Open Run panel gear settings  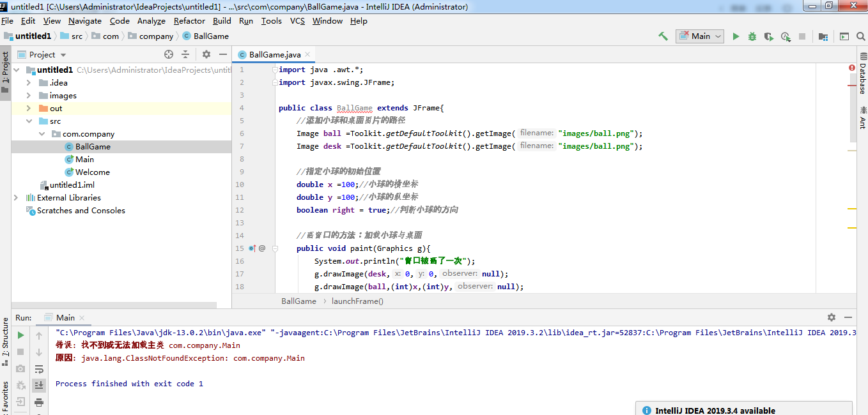pos(832,317)
